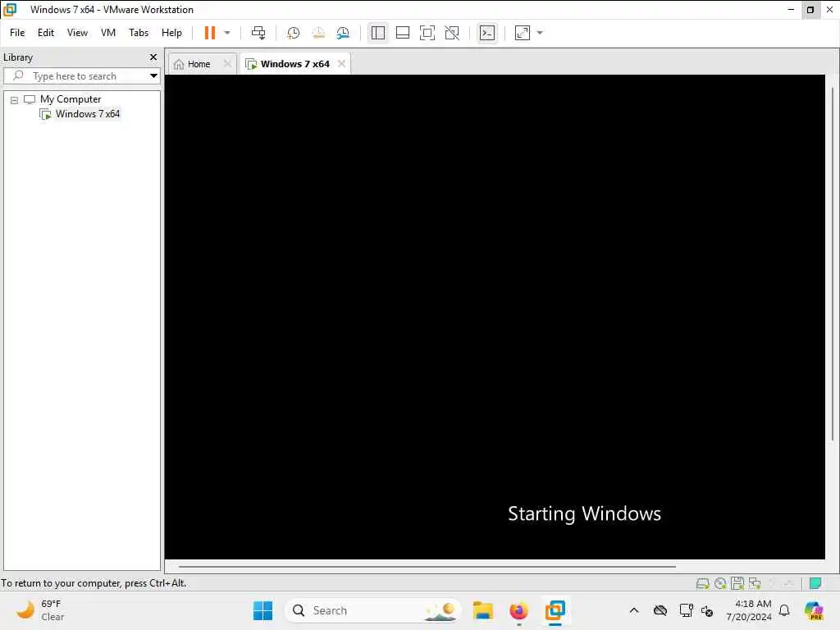Image resolution: width=840 pixels, height=630 pixels.
Task: Click the vertical scrollbar beside the VM
Action: [x=832, y=264]
